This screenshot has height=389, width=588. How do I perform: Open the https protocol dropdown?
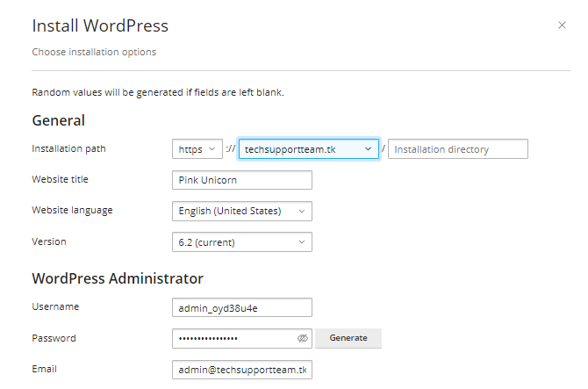coord(198,149)
